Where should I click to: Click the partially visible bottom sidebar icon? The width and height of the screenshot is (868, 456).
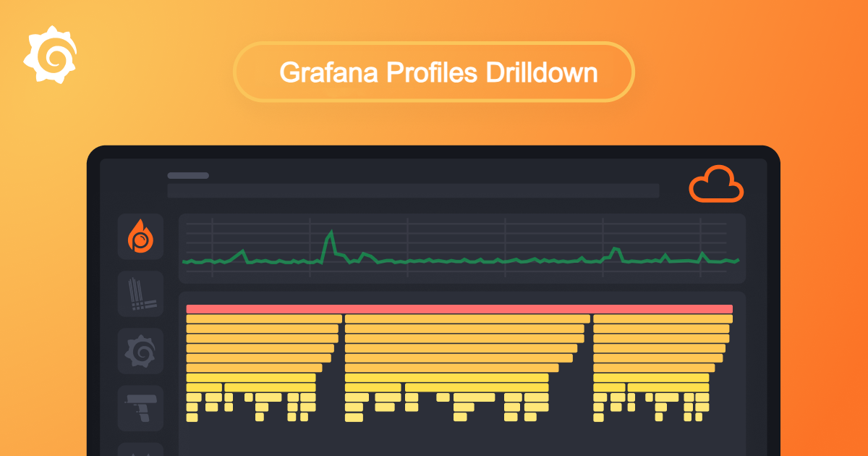click(x=140, y=449)
